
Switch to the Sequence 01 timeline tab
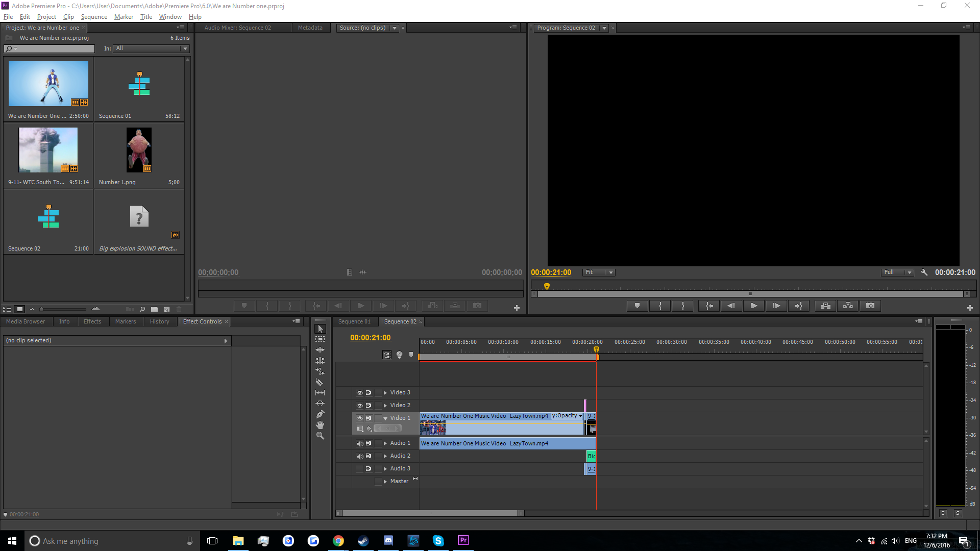pos(355,321)
